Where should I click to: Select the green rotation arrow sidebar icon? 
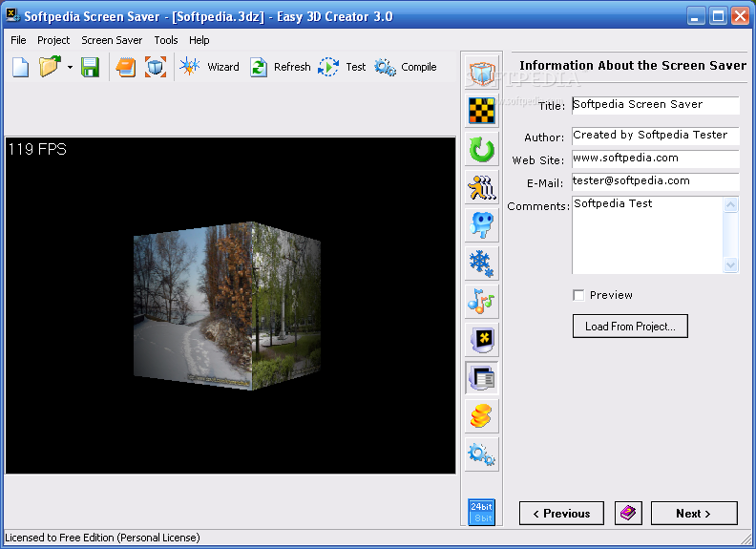(x=482, y=149)
